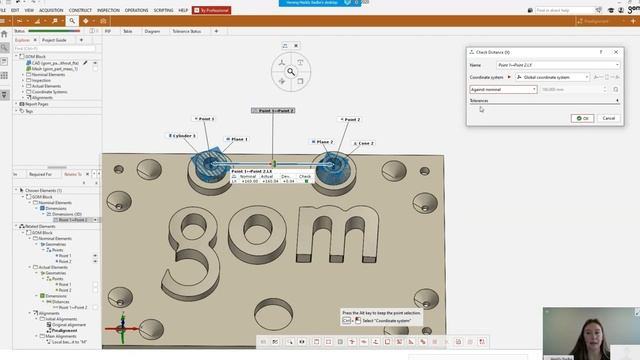
Task: Switch to the Tolerance Status tab
Action: pyautogui.click(x=187, y=31)
